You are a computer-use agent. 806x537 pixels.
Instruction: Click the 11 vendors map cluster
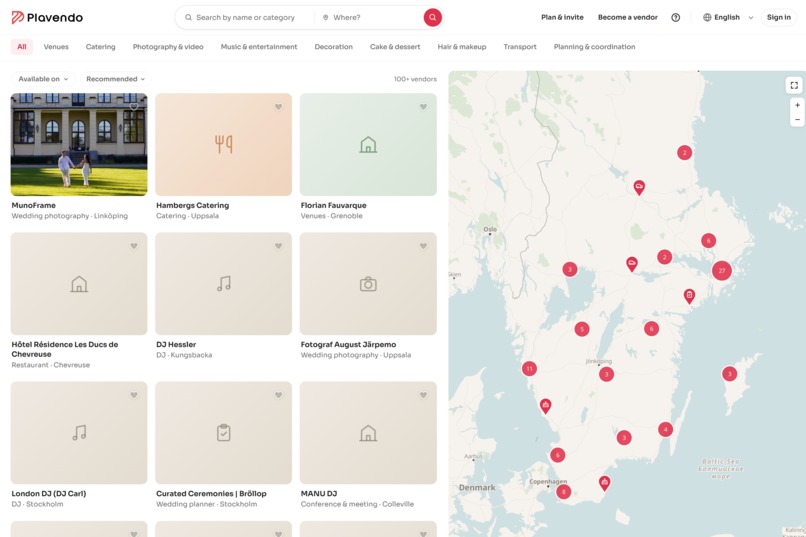pos(529,368)
